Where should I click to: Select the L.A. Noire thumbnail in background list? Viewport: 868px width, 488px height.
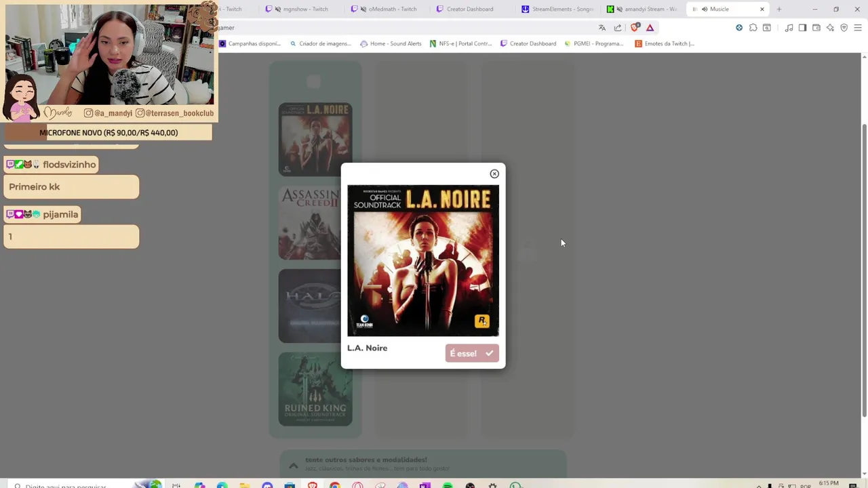(315, 139)
